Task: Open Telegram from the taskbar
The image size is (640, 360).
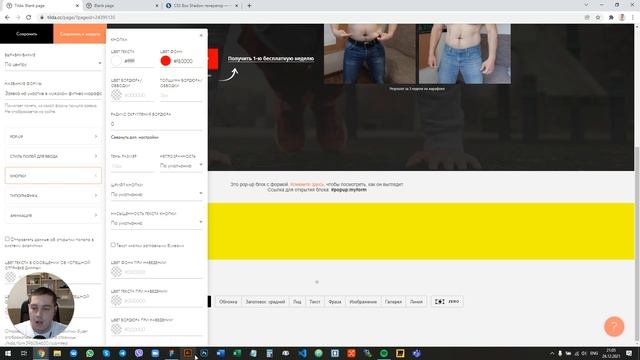Action: [122, 353]
